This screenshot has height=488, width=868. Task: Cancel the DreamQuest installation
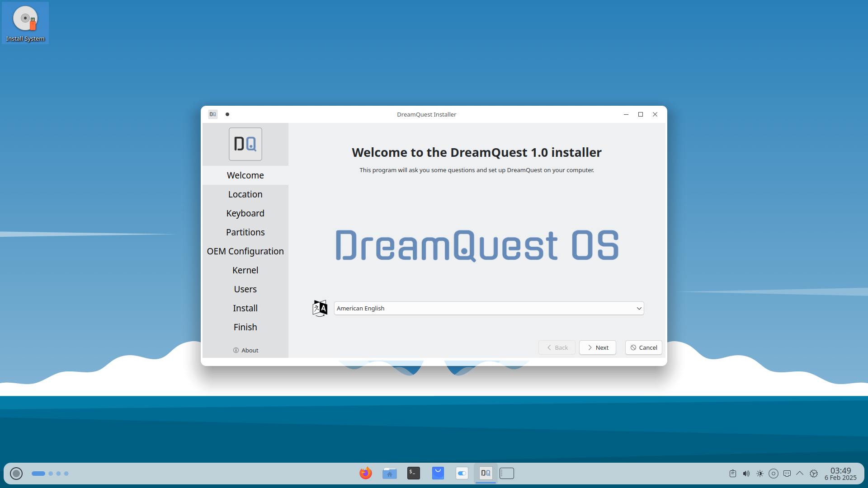(x=643, y=347)
